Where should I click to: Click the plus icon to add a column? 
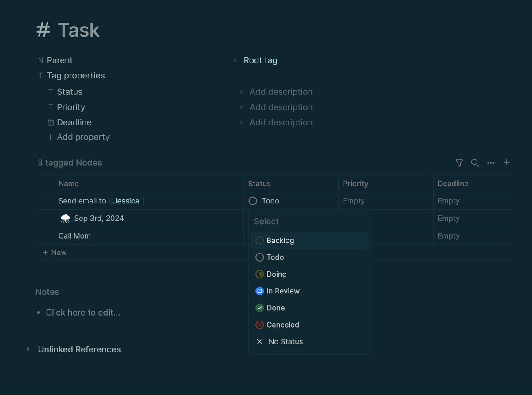pyautogui.click(x=507, y=162)
